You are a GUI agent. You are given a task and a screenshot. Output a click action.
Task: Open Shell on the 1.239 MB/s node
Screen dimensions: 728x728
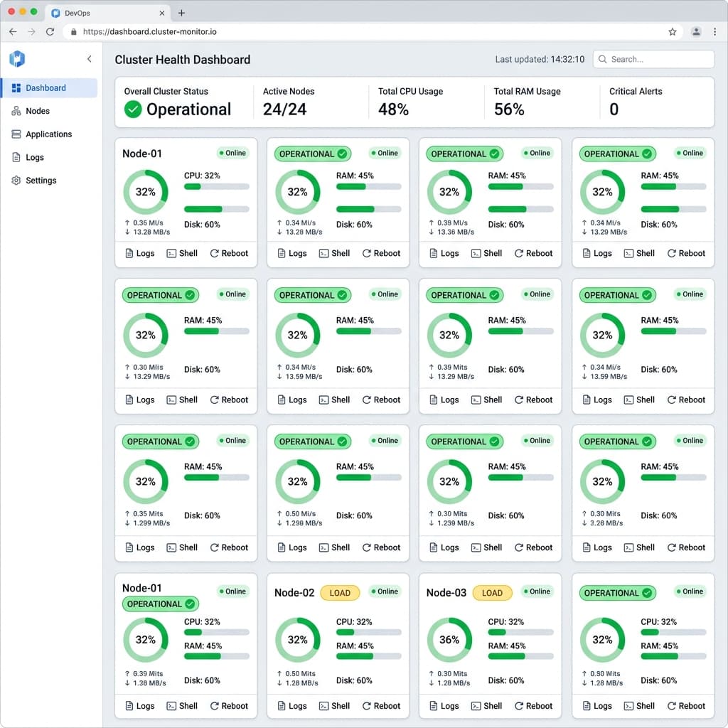486,548
